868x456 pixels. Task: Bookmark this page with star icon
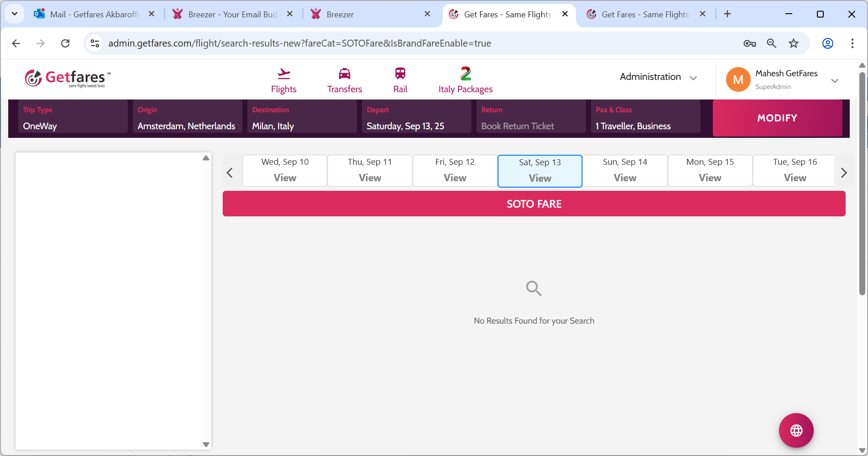pos(794,43)
